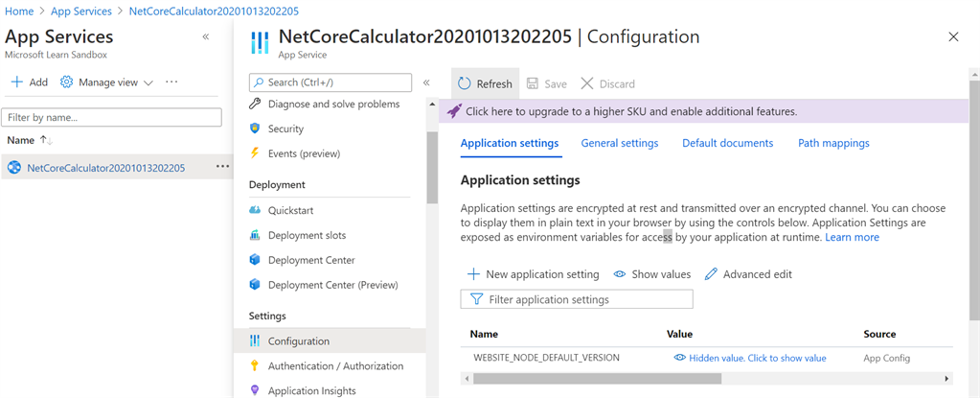Focus the Filter by name field
980x398 pixels.
pyautogui.click(x=111, y=117)
